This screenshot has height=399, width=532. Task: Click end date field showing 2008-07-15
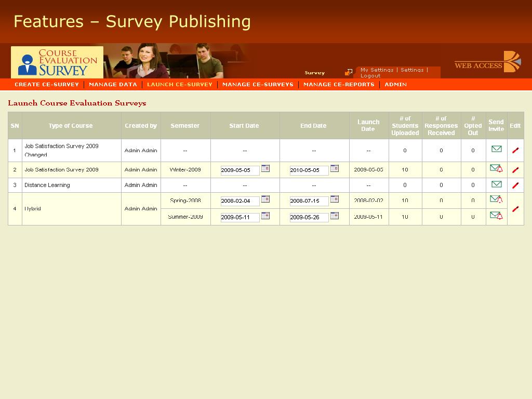(309, 201)
